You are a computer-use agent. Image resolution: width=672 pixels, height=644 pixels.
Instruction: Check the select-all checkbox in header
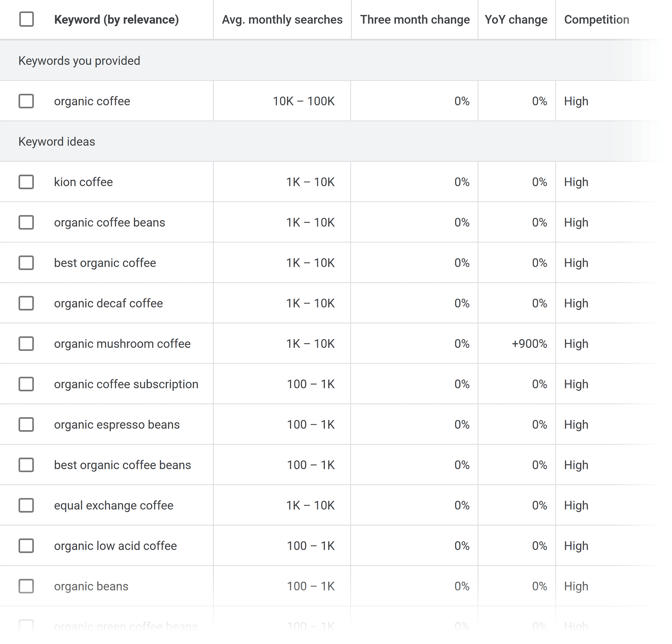26,19
